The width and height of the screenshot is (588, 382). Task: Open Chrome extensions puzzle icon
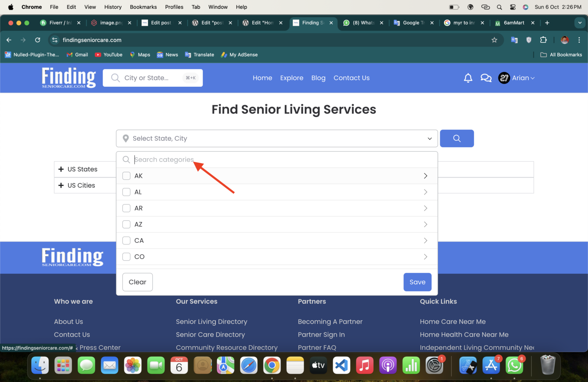tap(543, 40)
